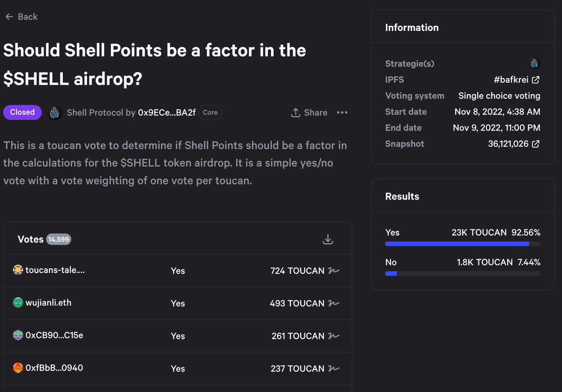
Task: Click the toucans-tale voter avatar
Action: pyautogui.click(x=18, y=270)
